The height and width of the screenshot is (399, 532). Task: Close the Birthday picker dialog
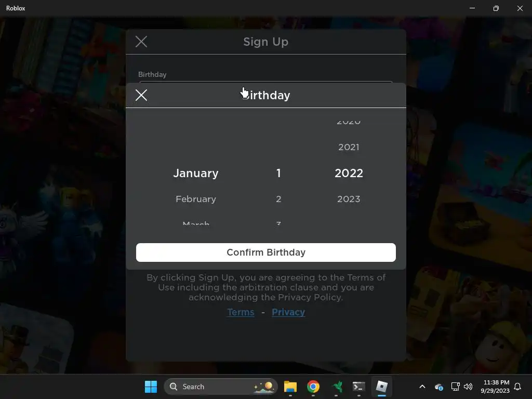[x=141, y=95]
